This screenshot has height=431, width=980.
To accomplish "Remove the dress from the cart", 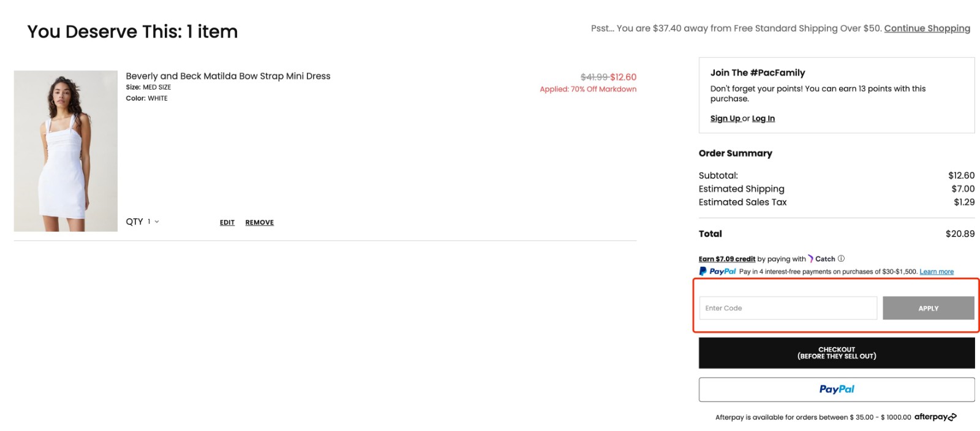I will tap(259, 222).
